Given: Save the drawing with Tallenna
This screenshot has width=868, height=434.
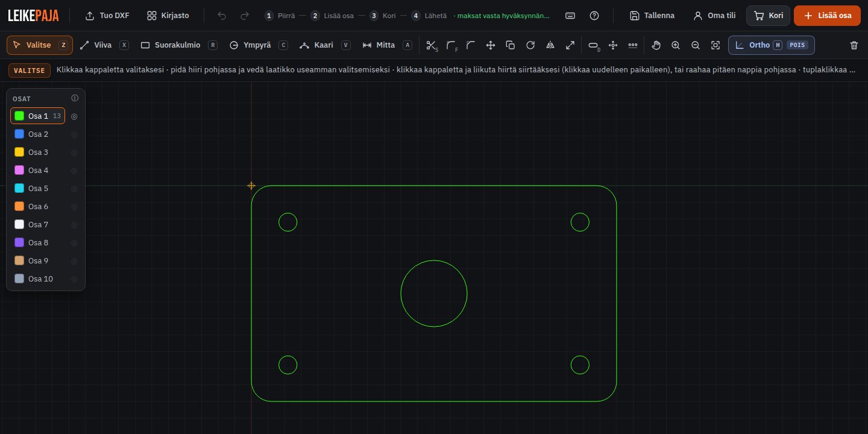Looking at the screenshot, I should point(652,16).
